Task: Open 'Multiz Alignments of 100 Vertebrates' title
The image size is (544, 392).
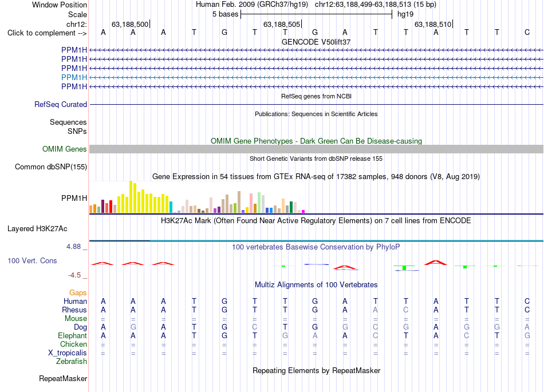Action: pyautogui.click(x=316, y=285)
